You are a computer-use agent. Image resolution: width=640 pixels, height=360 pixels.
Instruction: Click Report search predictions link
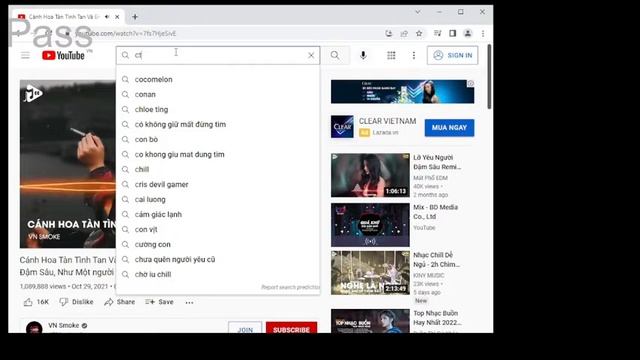coord(290,287)
